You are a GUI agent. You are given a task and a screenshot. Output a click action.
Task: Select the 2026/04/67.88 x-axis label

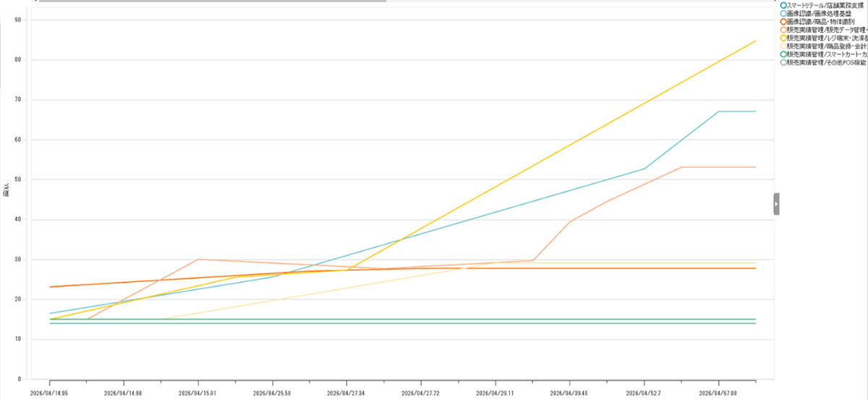[x=718, y=392]
